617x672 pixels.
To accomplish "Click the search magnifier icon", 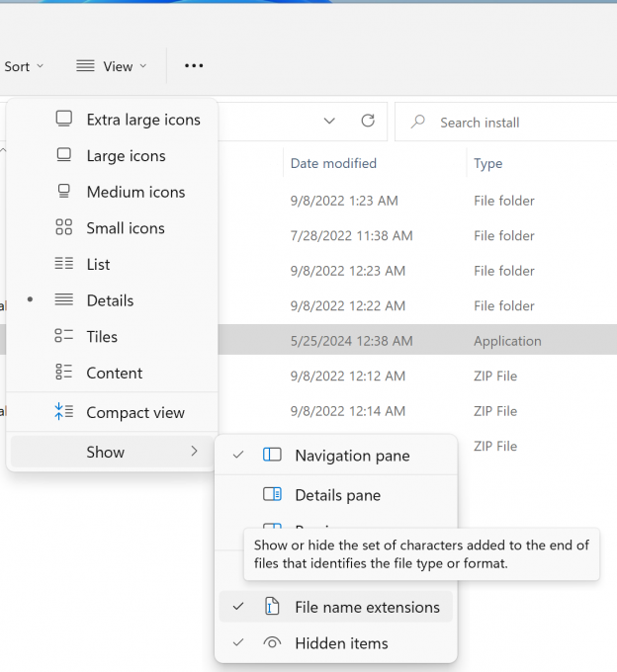I will (417, 122).
